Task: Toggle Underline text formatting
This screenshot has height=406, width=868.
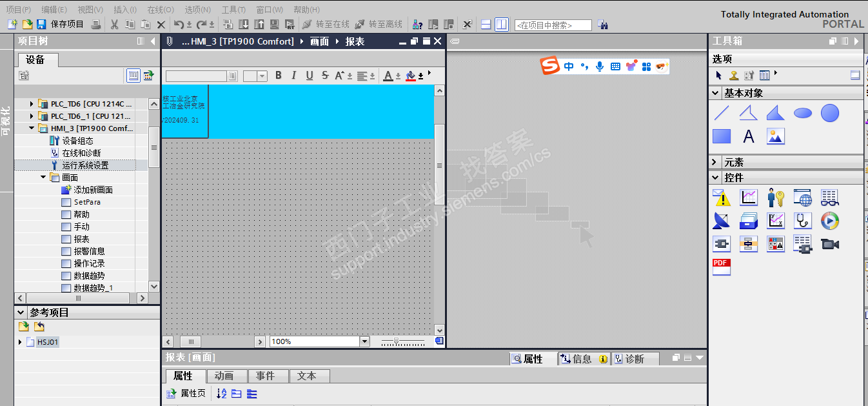Action: [x=310, y=76]
